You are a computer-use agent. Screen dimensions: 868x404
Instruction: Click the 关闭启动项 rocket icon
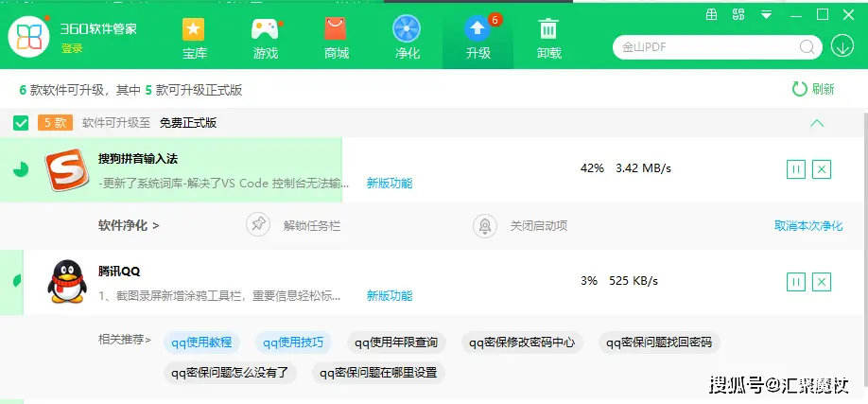(485, 225)
